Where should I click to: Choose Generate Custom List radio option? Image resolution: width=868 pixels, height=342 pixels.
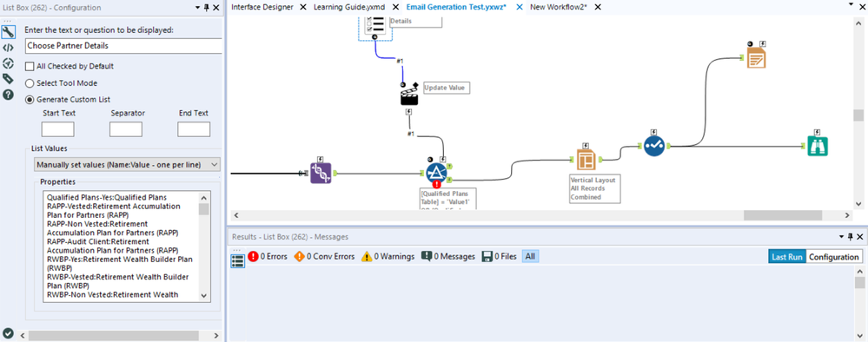[x=30, y=100]
